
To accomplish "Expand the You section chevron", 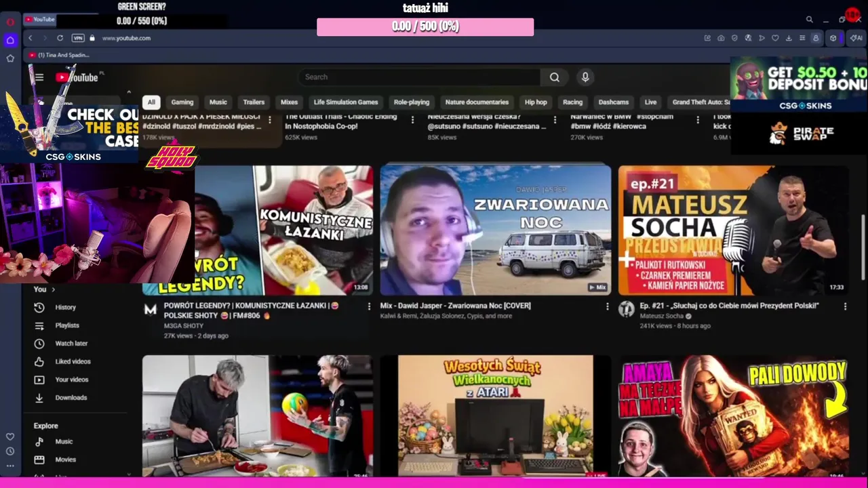I will [x=53, y=289].
